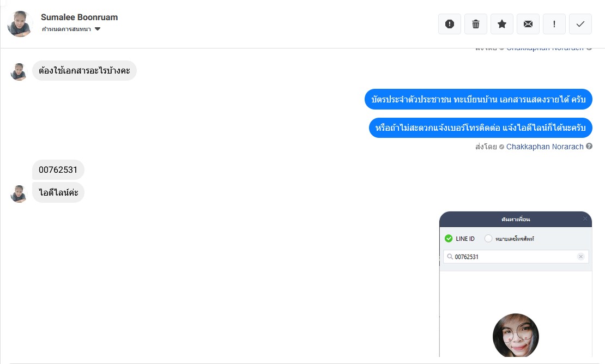Select the หมายเลขโทรศัพท์ radio option

point(488,239)
